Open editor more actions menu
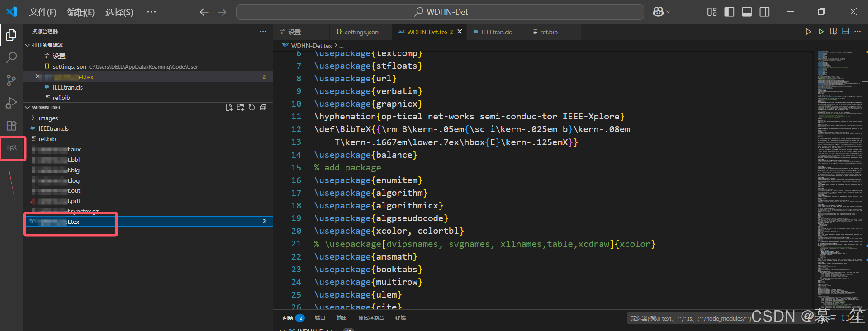868x331 pixels. pyautogui.click(x=858, y=32)
